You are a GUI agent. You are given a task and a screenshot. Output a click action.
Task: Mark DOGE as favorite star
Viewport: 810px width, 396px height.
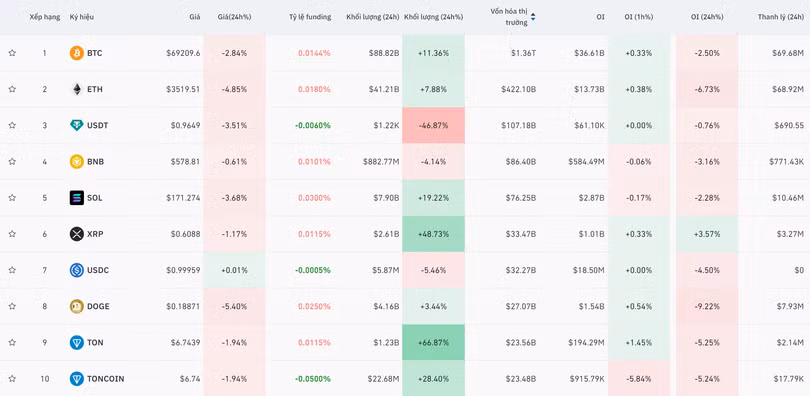pyautogui.click(x=12, y=306)
